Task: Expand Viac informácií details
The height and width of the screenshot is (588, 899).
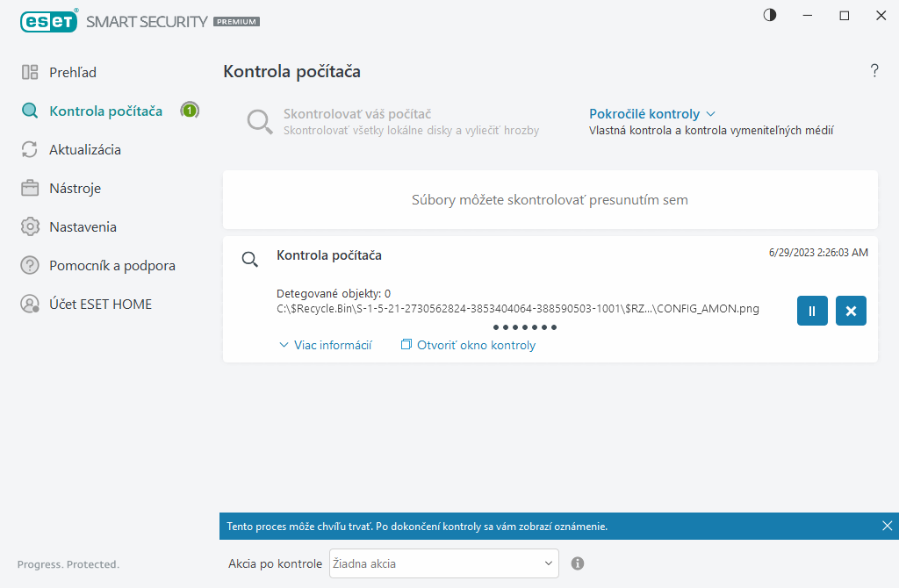Action: tap(325, 345)
